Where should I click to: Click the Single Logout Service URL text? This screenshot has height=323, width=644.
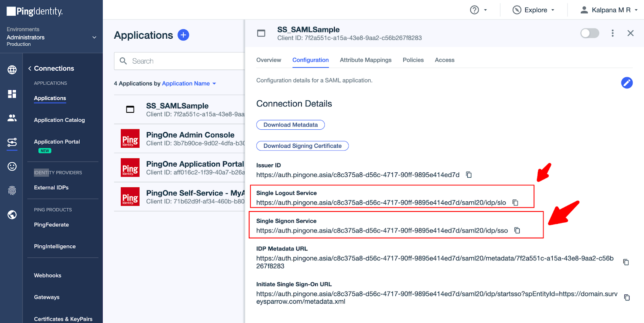(x=381, y=203)
